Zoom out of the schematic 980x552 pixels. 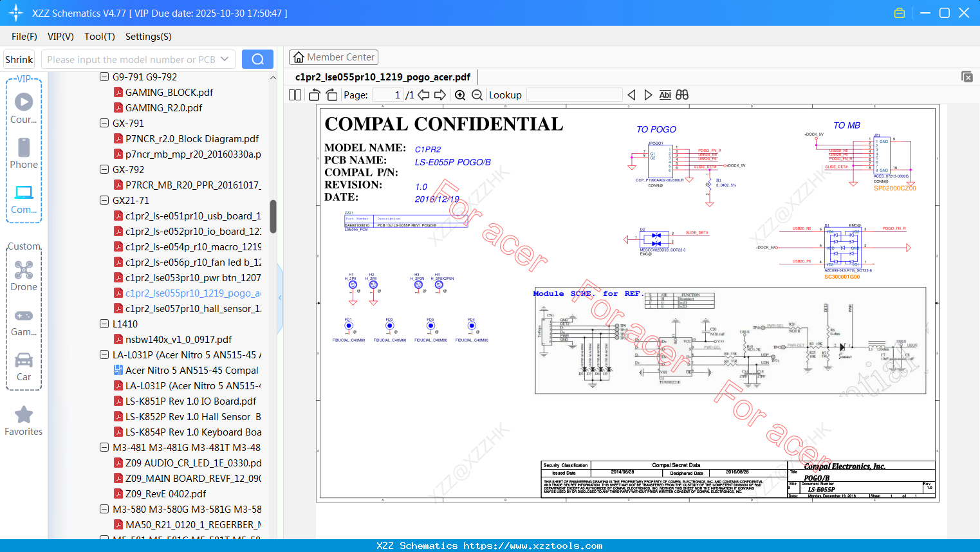477,95
